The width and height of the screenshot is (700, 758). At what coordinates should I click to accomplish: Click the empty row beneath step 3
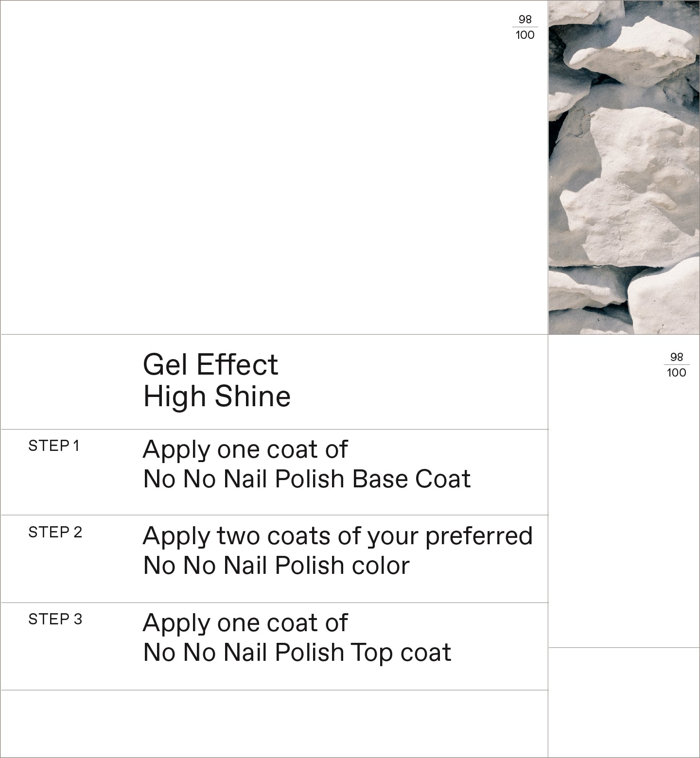(274, 723)
